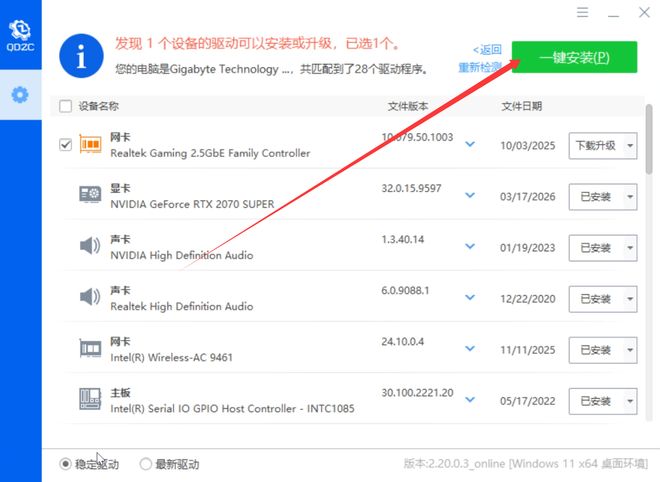The height and width of the screenshot is (482, 660).
Task: Click 已安装 button for Realtek High Definition Audio
Action: 596,299
